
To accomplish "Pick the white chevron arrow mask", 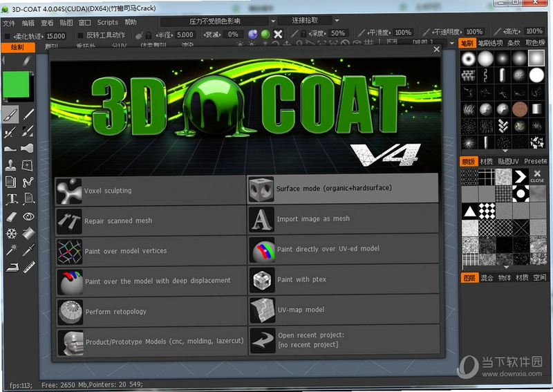I will [521, 176].
